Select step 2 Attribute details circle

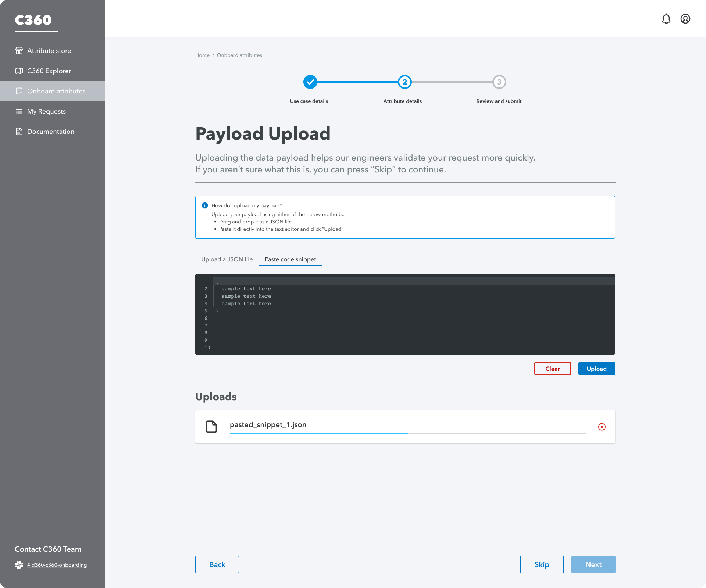pos(404,82)
